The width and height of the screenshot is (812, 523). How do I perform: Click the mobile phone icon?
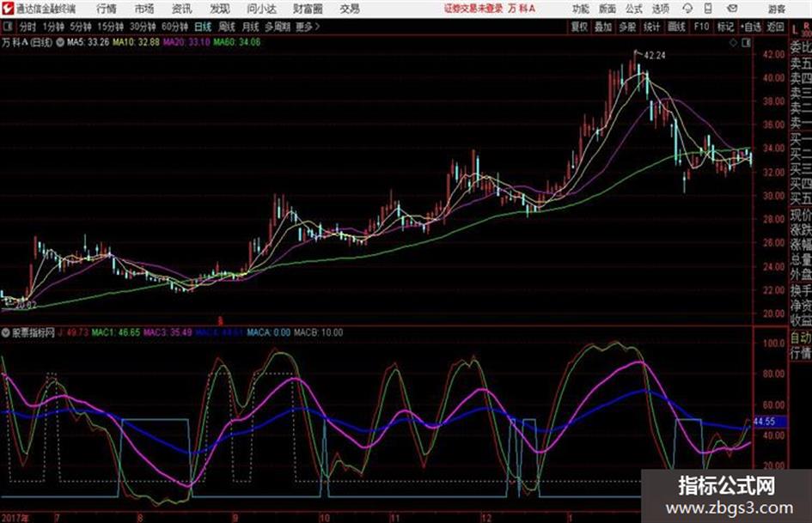coord(708,9)
